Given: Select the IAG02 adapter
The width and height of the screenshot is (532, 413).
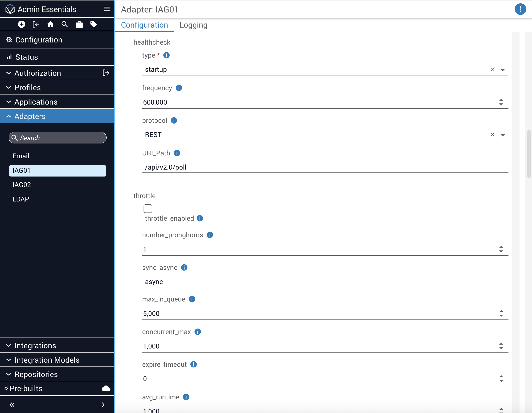Looking at the screenshot, I should [x=22, y=185].
